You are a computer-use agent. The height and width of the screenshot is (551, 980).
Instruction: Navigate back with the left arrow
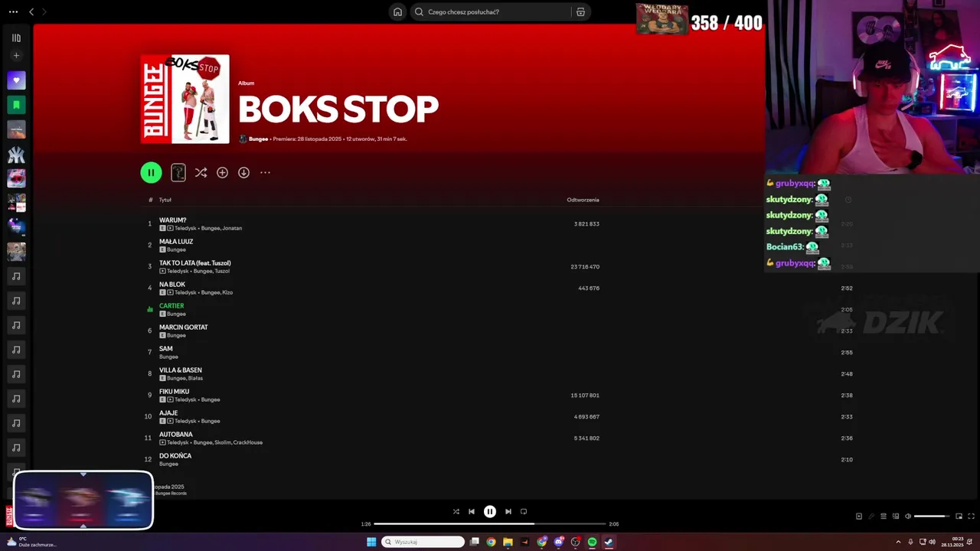tap(31, 11)
